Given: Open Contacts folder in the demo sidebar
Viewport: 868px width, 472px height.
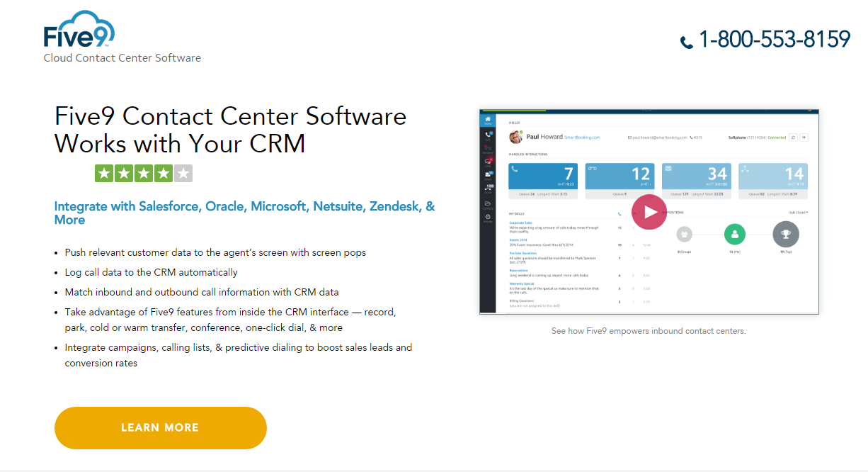Looking at the screenshot, I should tap(488, 205).
